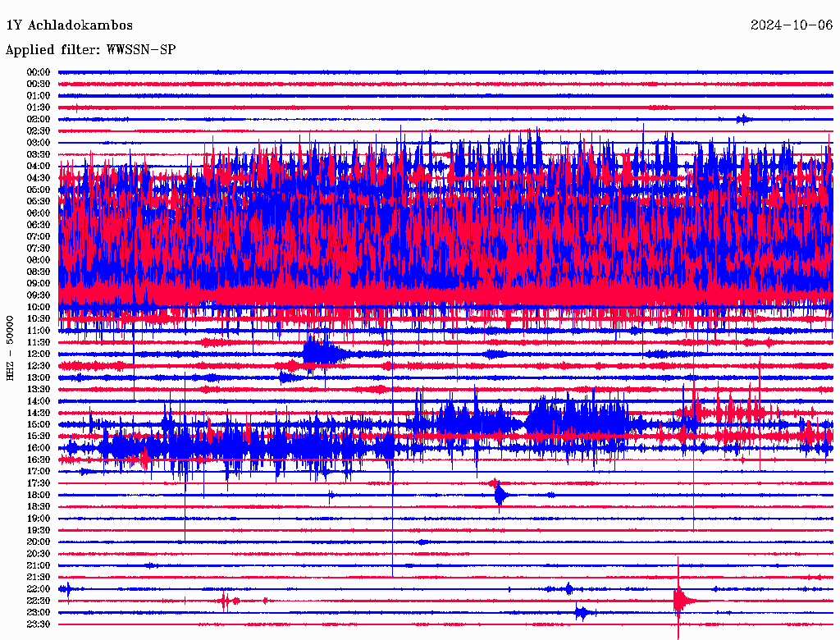840x640 pixels.
Task: Click the HHZ - 50000 axis label
Action: (x=10, y=347)
